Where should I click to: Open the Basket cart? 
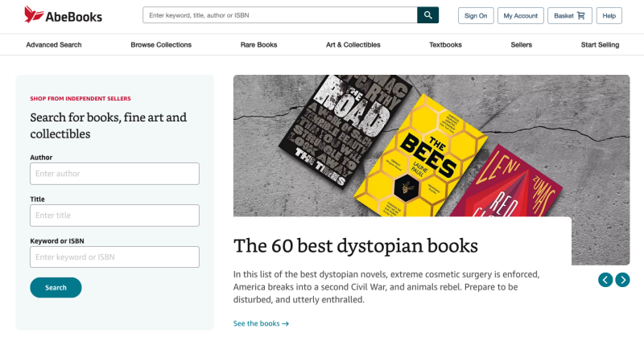coord(569,15)
